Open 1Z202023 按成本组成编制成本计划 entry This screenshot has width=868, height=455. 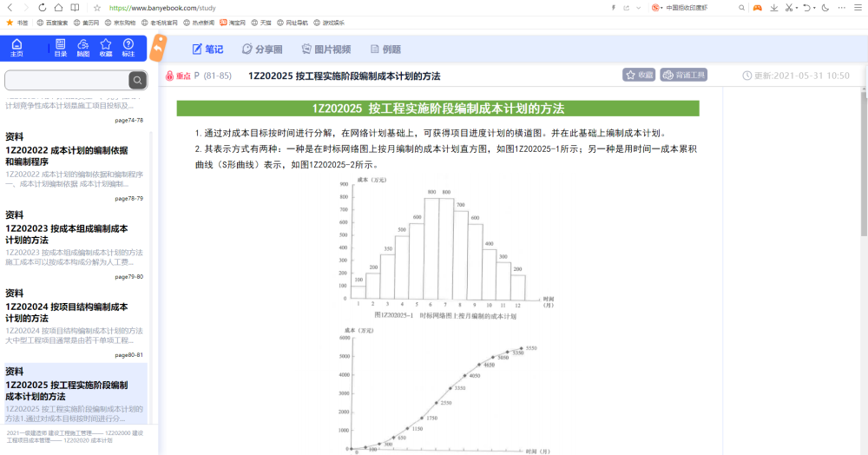point(67,234)
